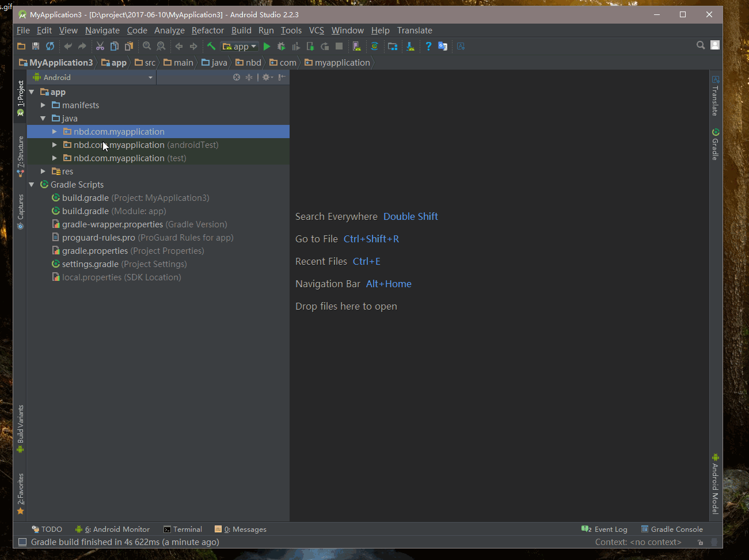The width and height of the screenshot is (749, 560).
Task: Toggle the Terminal tool window
Action: pos(183,529)
